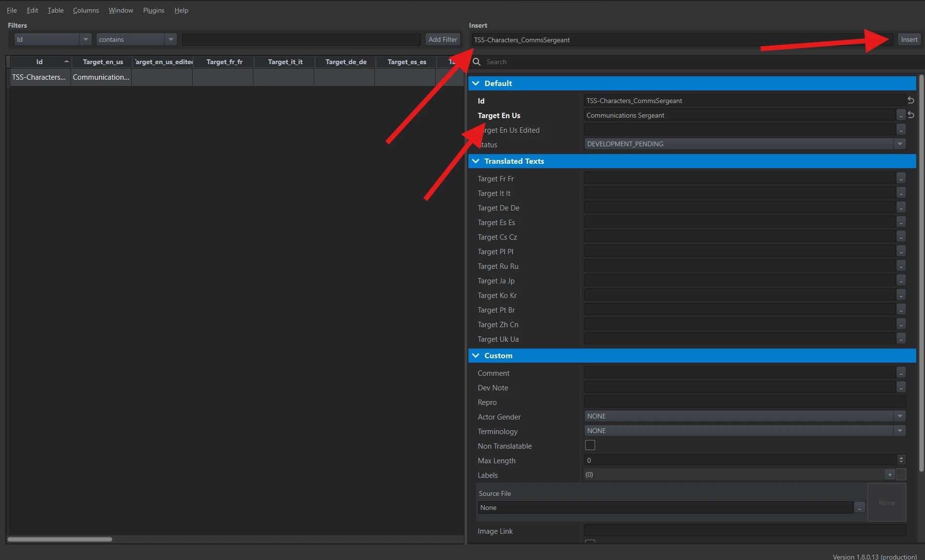Open the Table menu

tap(55, 10)
